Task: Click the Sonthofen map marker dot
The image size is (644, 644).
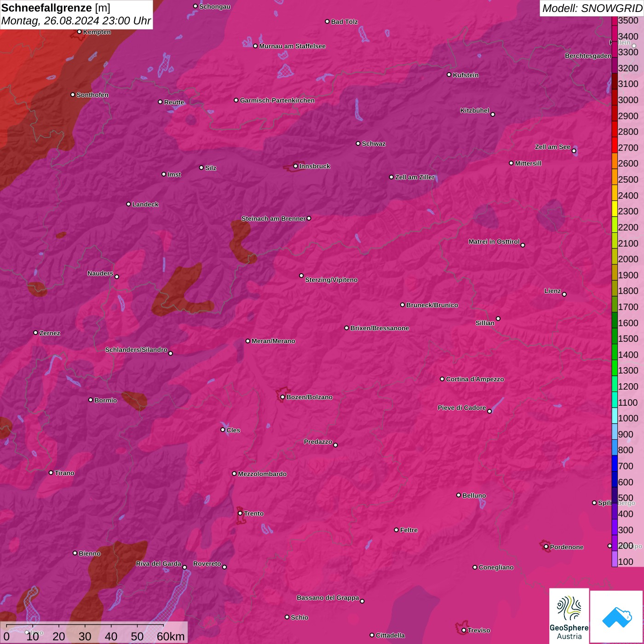Action: click(x=73, y=95)
